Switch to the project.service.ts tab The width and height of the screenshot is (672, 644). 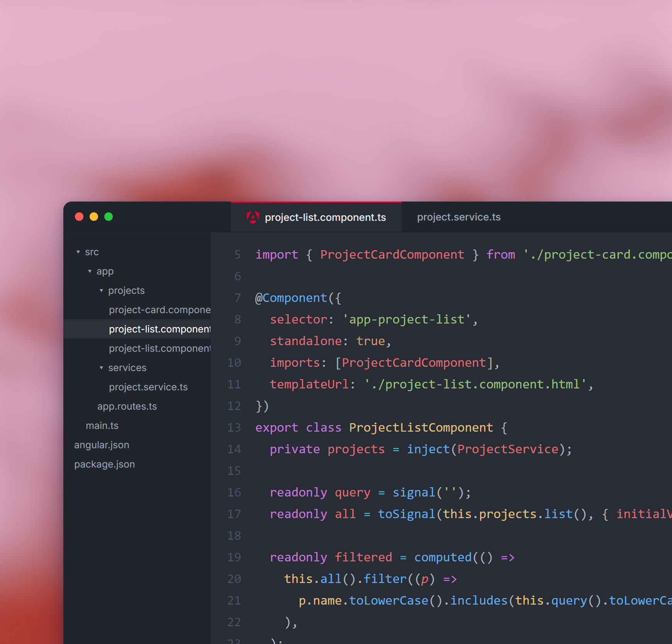(458, 217)
